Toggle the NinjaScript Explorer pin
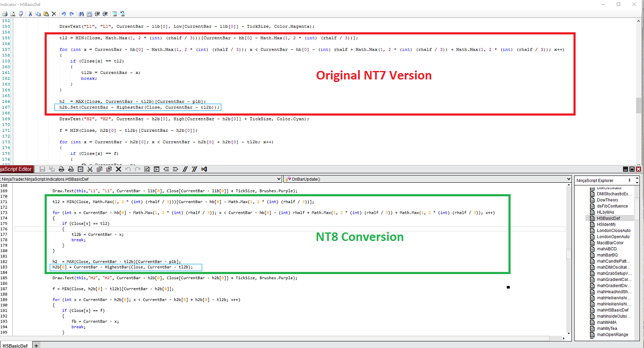 630,181
